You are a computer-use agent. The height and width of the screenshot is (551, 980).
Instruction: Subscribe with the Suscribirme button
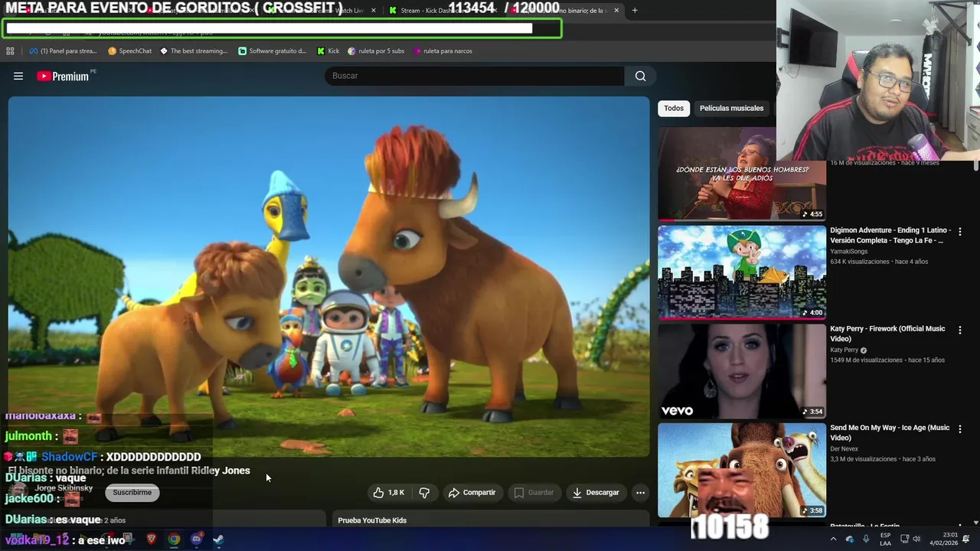(132, 493)
